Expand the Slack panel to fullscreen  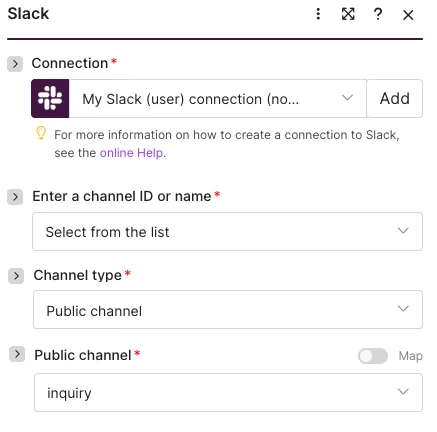pyautogui.click(x=348, y=14)
